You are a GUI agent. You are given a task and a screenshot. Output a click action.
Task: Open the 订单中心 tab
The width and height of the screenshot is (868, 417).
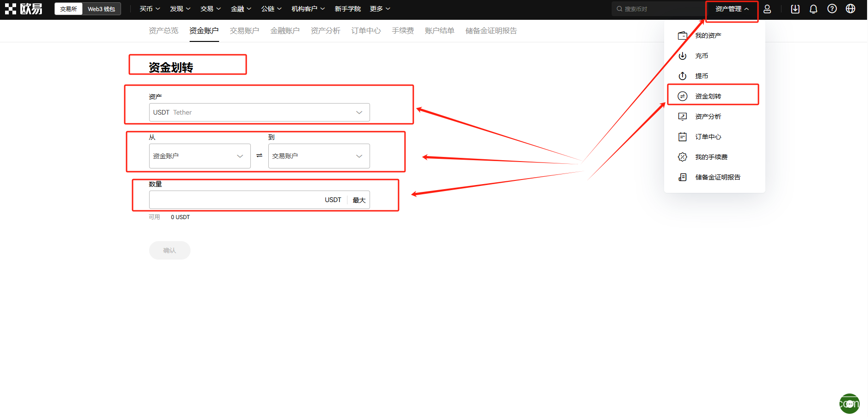pos(366,30)
